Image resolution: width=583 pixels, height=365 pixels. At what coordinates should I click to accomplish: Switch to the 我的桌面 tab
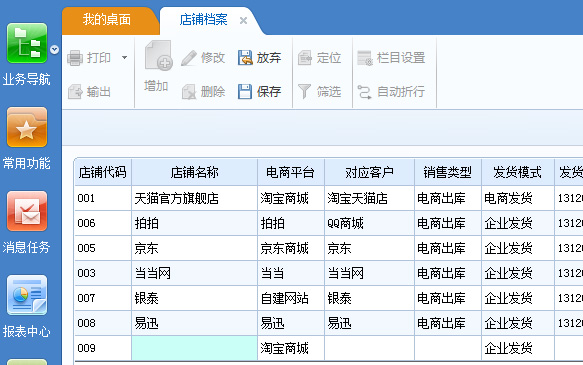pos(107,20)
